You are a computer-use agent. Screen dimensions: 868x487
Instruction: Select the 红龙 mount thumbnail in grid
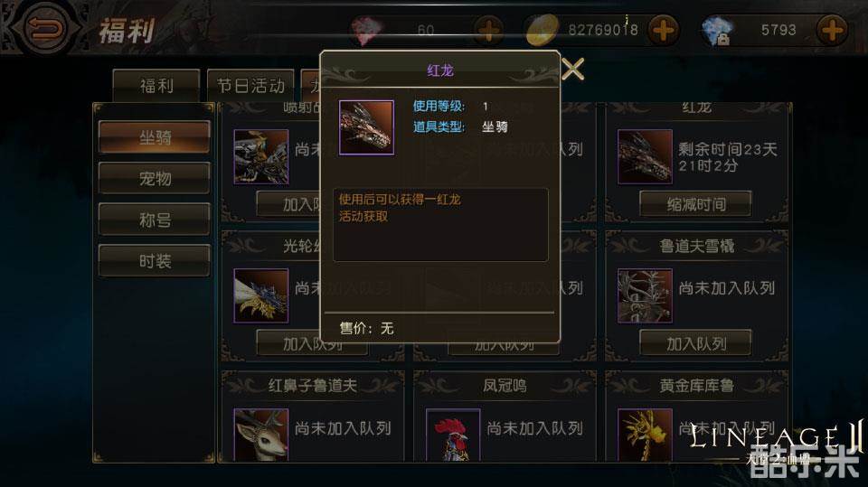pos(645,156)
